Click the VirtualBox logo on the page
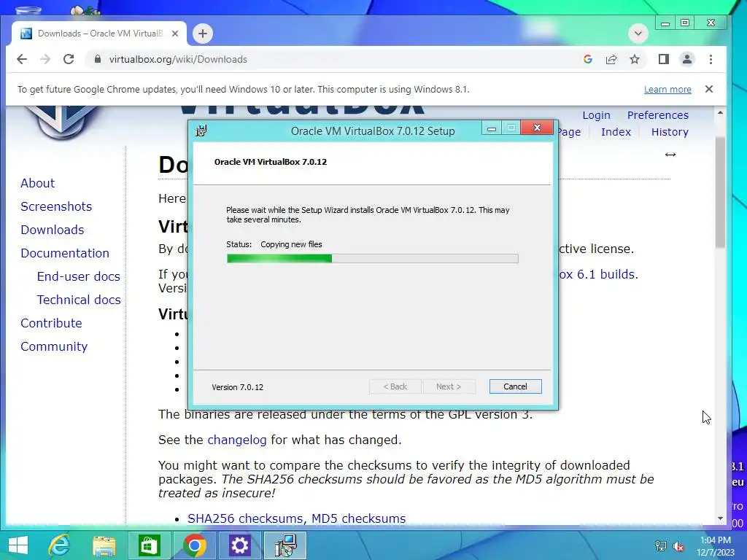 62,122
